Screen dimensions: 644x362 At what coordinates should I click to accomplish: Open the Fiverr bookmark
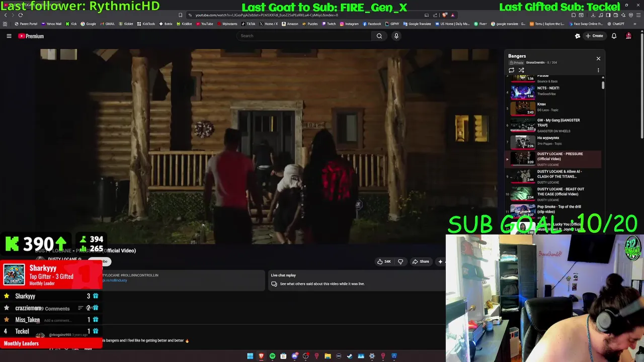(480, 24)
